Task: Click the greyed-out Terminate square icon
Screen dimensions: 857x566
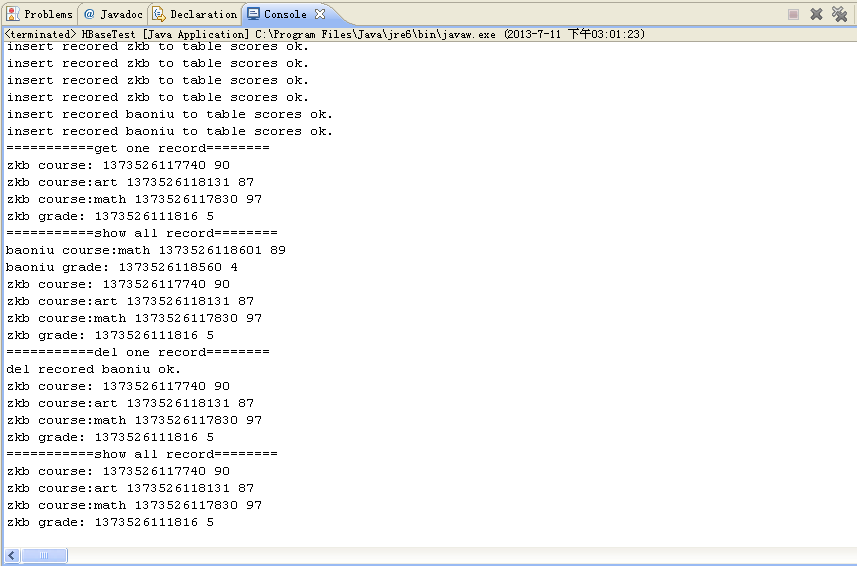Action: coord(794,14)
